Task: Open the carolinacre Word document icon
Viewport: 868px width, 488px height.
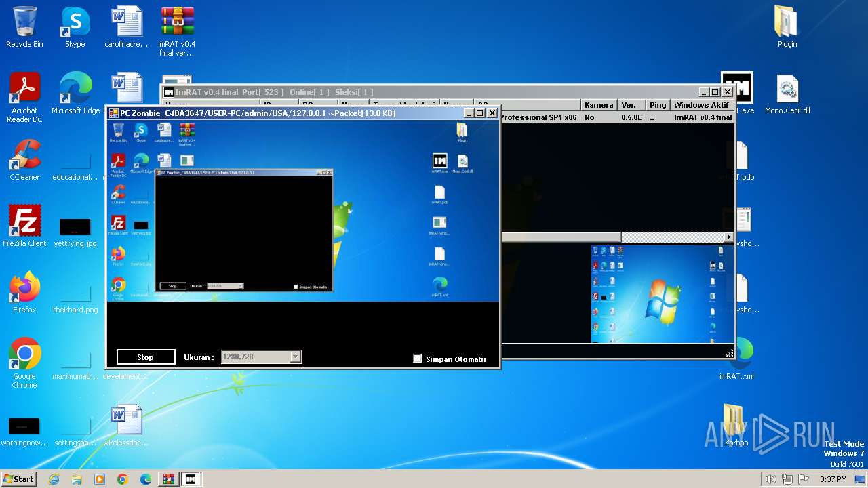Action: (x=126, y=27)
